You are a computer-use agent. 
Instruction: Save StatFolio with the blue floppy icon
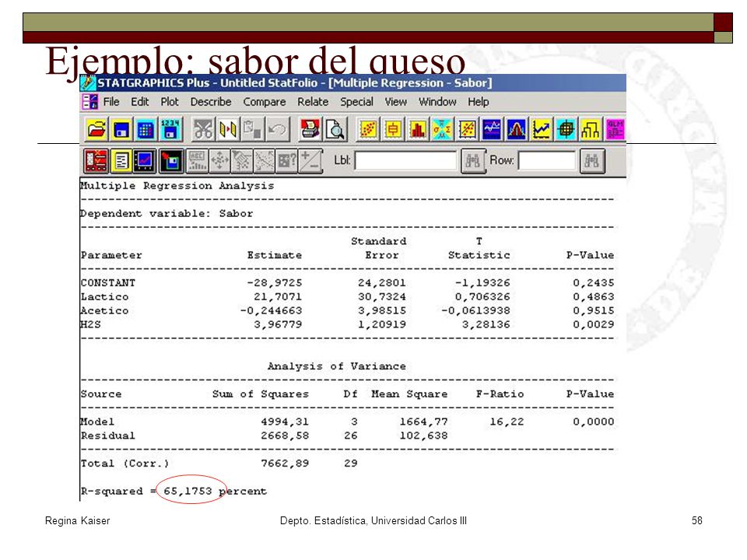[121, 129]
